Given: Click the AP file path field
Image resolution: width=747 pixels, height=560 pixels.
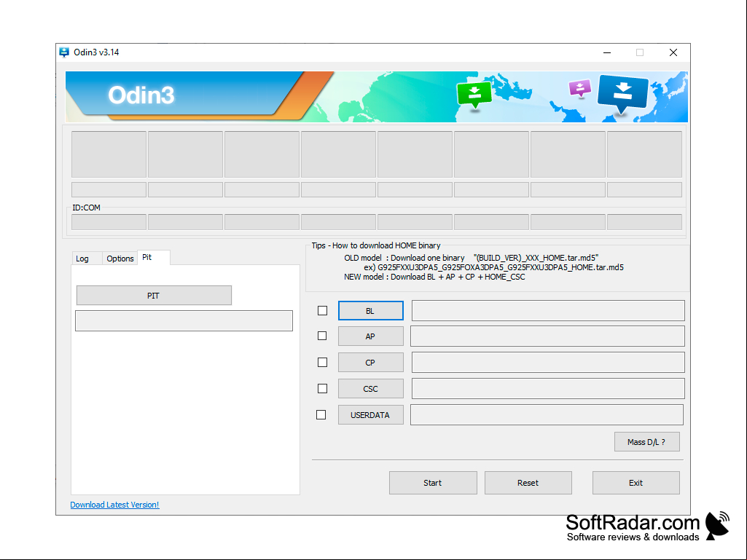Looking at the screenshot, I should pos(547,336).
